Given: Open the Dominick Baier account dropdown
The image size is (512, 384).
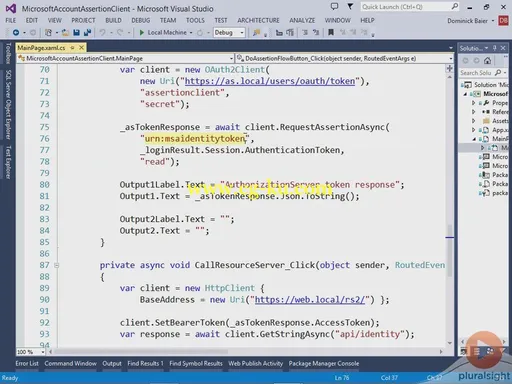Looking at the screenshot, I should (x=471, y=21).
